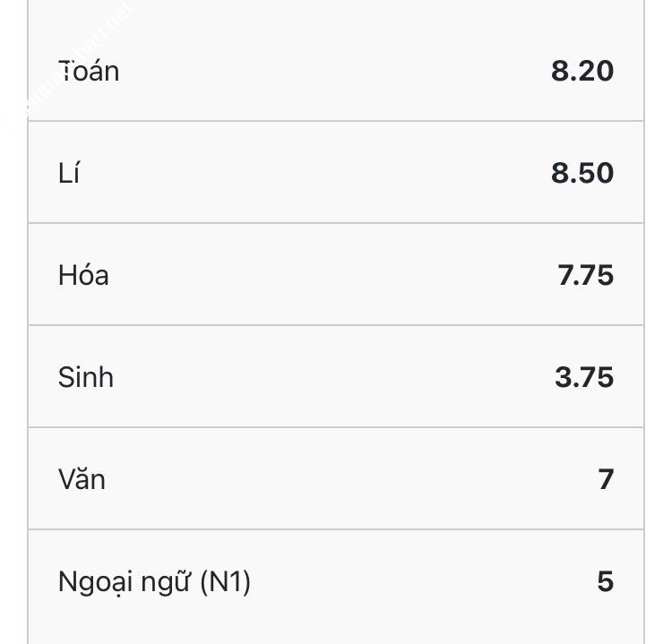Click the Hóa table row
Viewport: 672px width, 644px height.
coord(336,274)
